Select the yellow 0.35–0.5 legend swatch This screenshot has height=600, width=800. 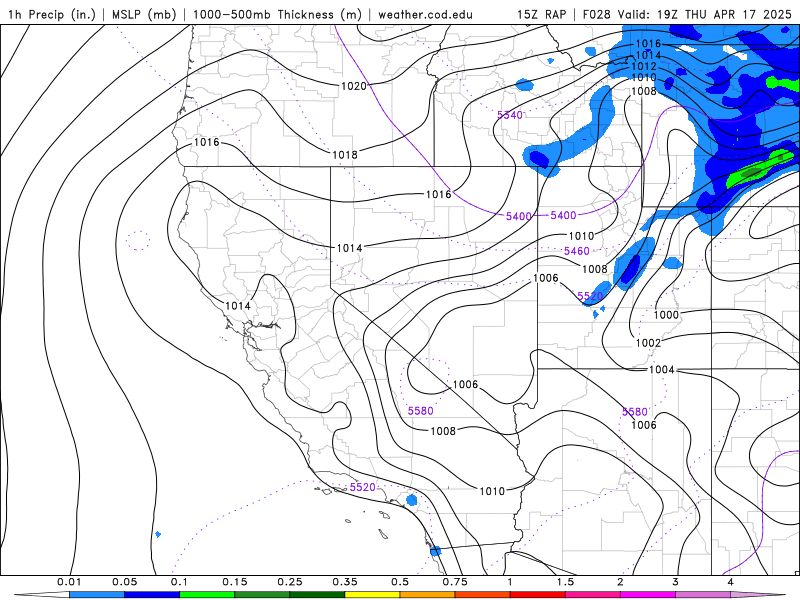coord(372,595)
